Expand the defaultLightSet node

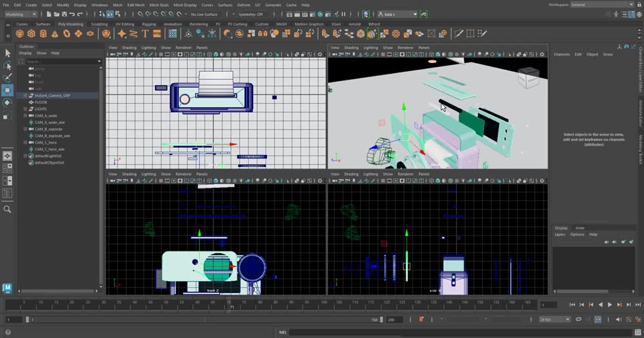tap(25, 156)
